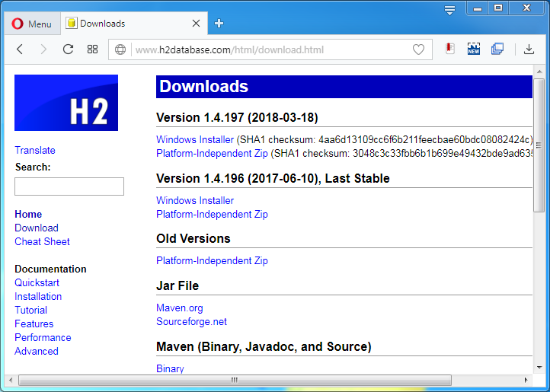Open the Cheat Sheet sidebar link
Viewport: 550px width, 392px height.
click(42, 241)
